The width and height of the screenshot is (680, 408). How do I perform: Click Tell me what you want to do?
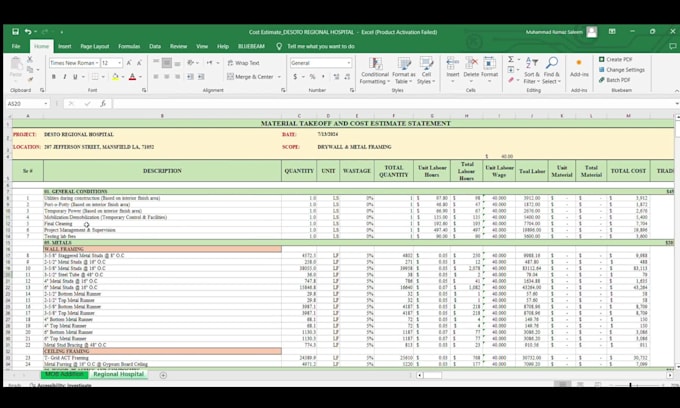pos(320,46)
